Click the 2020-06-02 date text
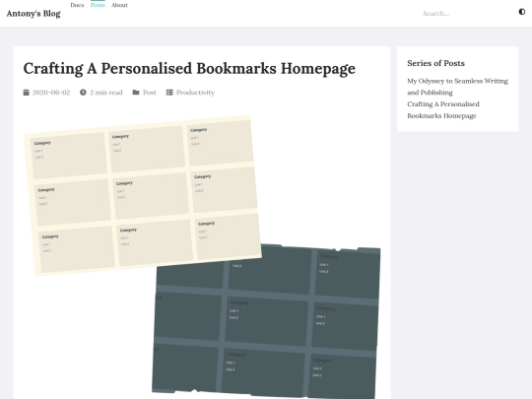The width and height of the screenshot is (532, 399). point(51,93)
